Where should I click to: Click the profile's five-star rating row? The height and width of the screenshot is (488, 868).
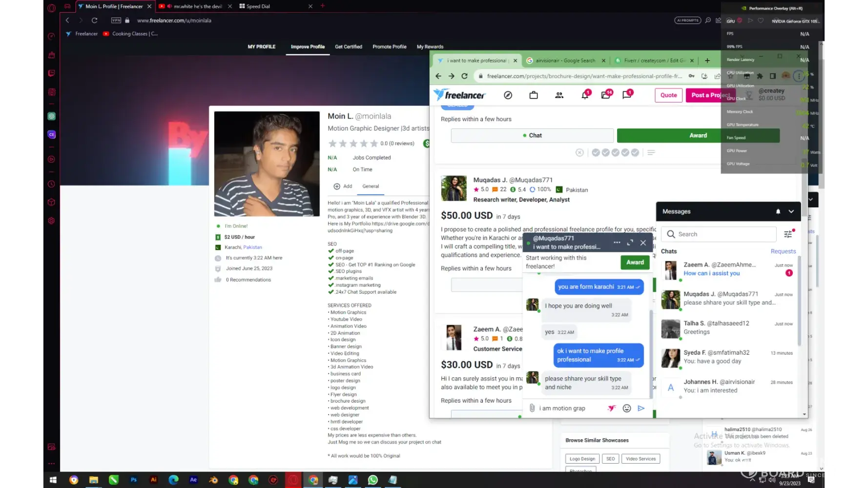pyautogui.click(x=353, y=143)
